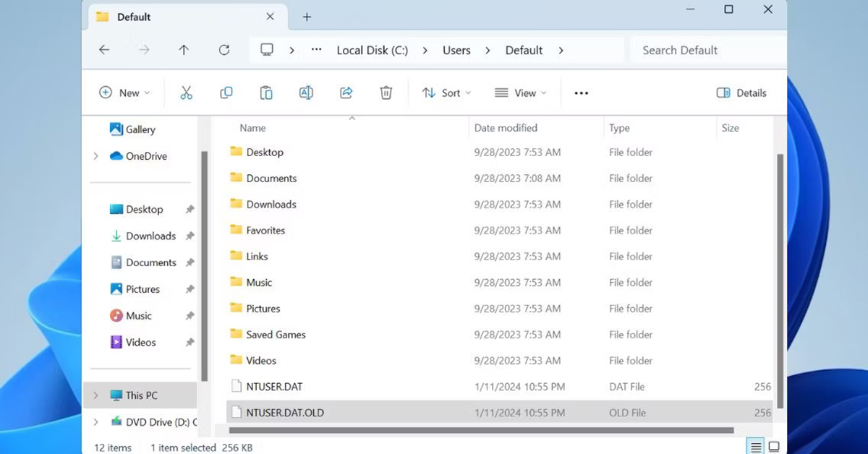868x454 pixels.
Task: Toggle the Details pane
Action: [x=741, y=93]
